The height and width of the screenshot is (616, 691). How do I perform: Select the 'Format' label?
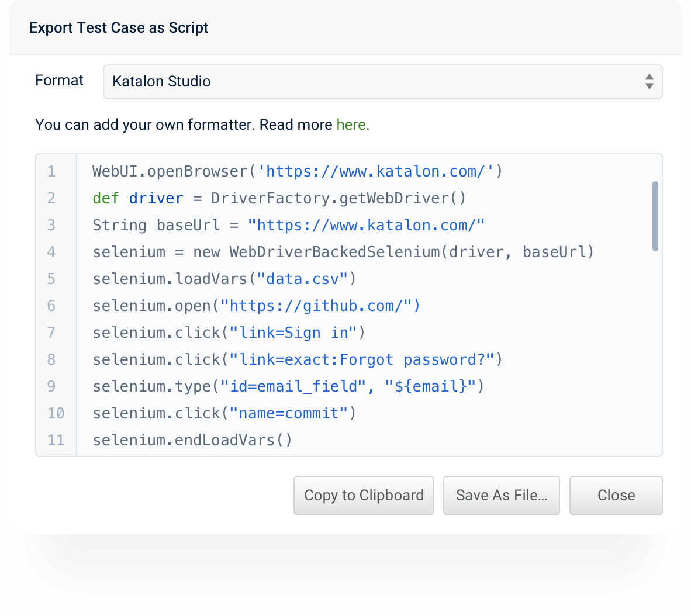point(59,81)
